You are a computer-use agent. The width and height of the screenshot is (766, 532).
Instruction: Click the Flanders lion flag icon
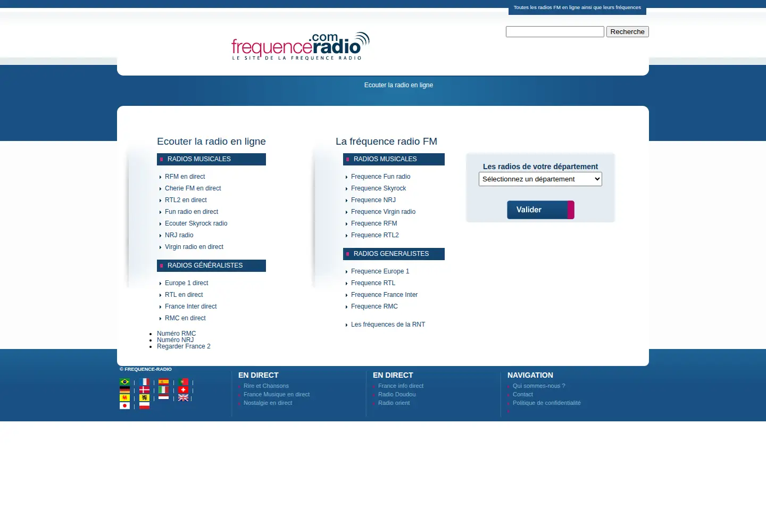(144, 398)
